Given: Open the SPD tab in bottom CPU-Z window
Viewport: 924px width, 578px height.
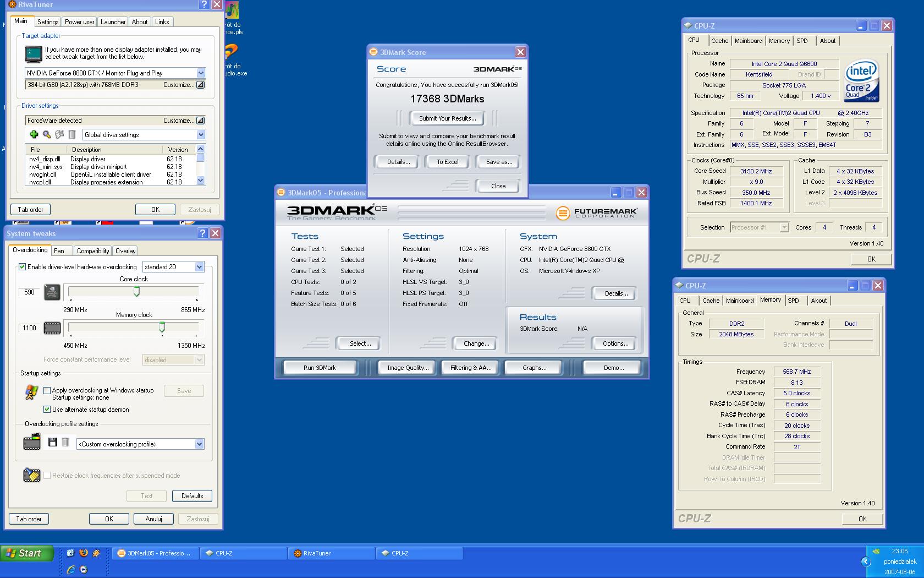Looking at the screenshot, I should tap(793, 301).
